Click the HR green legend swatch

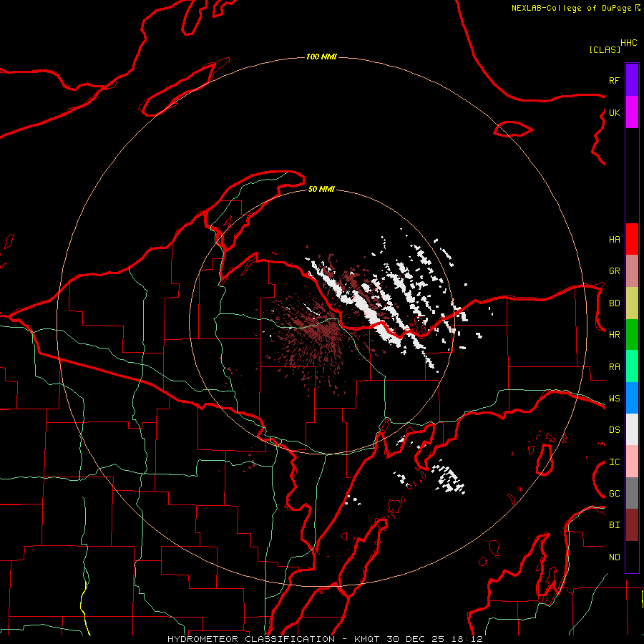(632, 335)
